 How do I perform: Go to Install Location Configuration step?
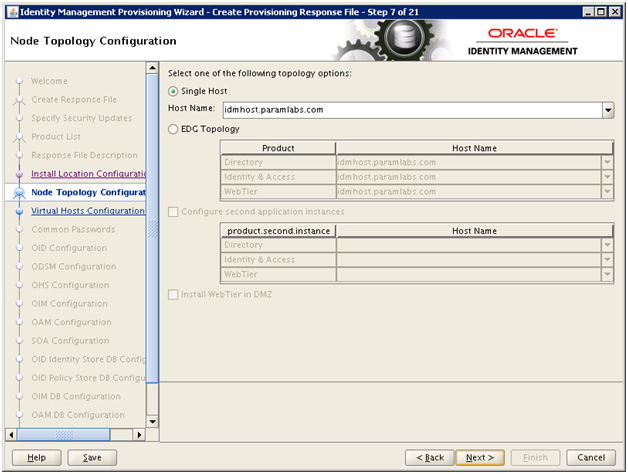[89, 174]
